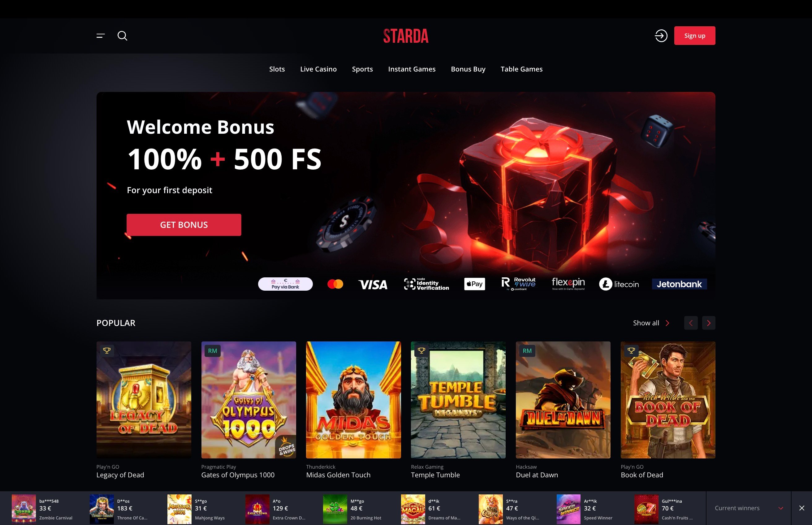Click the Sign up button
The image size is (812, 525).
694,36
